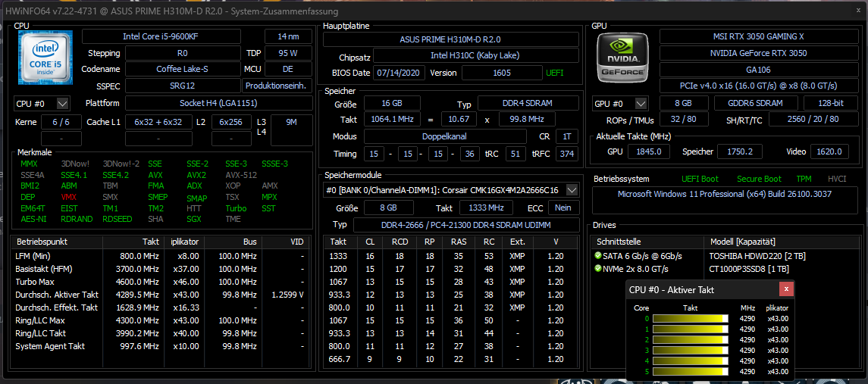Click the Produktionseinh. field
Screen dimensions: 868x384
pos(277,86)
